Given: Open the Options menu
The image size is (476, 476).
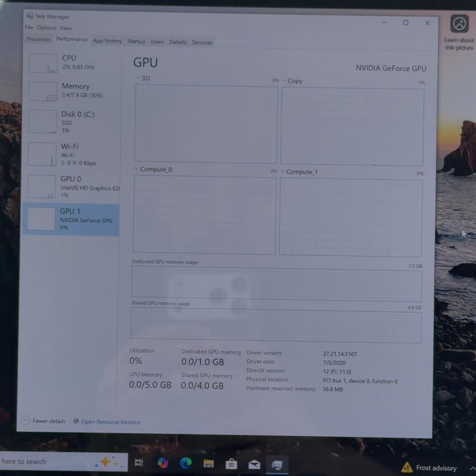Looking at the screenshot, I should coord(46,28).
